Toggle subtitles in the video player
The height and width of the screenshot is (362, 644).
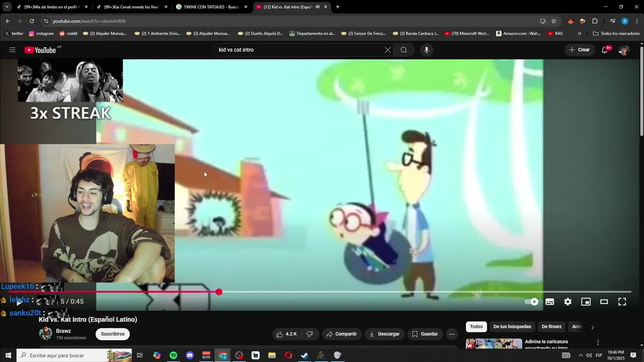tap(550, 302)
